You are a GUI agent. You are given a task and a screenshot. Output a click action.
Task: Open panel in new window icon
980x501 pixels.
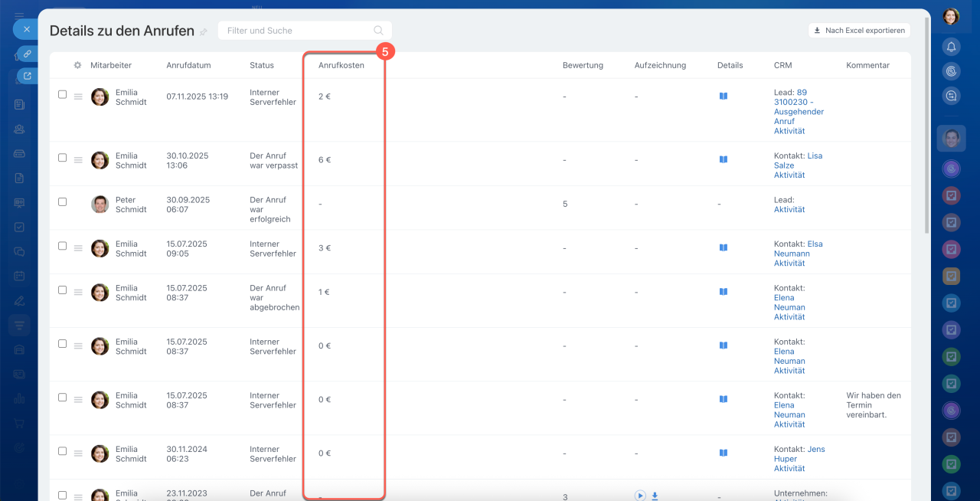pyautogui.click(x=28, y=76)
